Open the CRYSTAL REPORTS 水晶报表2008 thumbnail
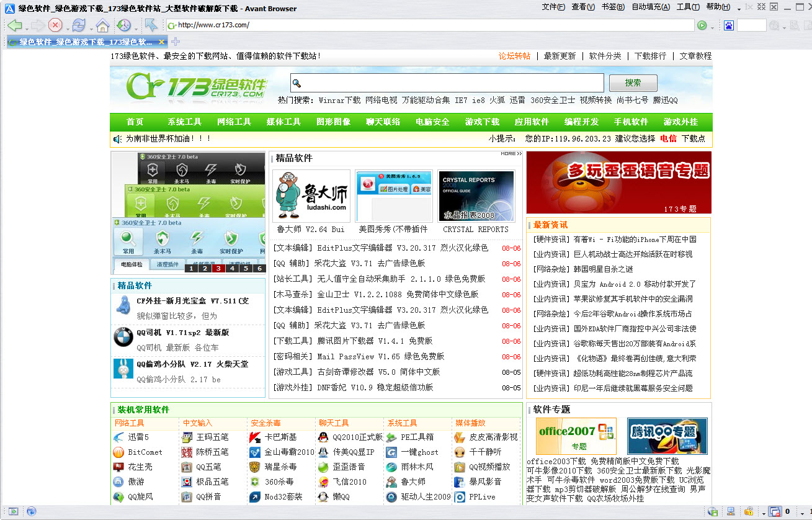Viewport: 812px width, 520px height. (x=476, y=196)
